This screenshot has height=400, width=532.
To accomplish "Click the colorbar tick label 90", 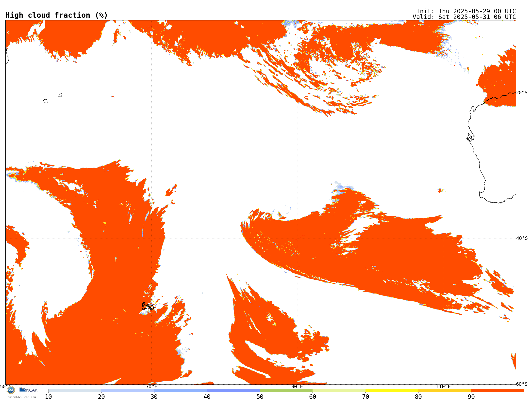I will point(471,397).
